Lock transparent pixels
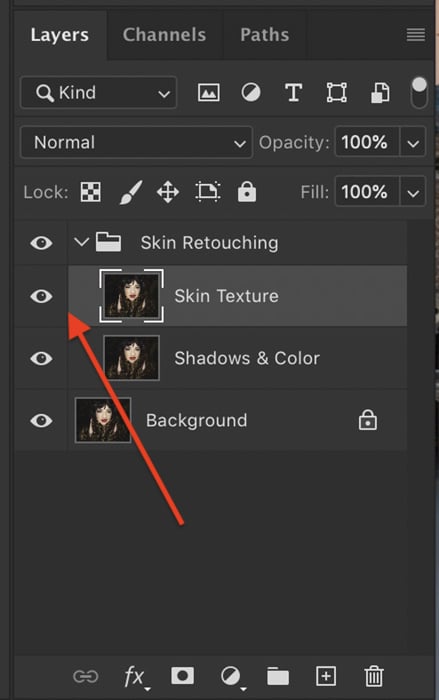This screenshot has width=439, height=700. tap(91, 192)
